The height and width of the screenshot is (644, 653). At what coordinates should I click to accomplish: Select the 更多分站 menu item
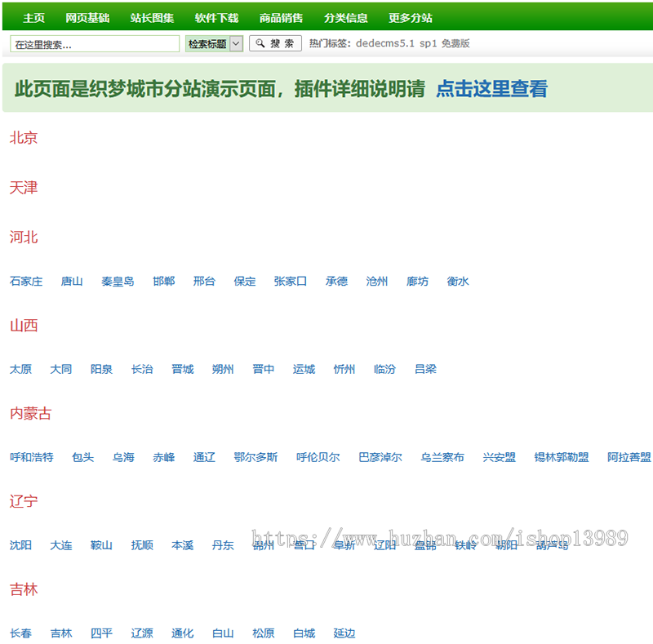pos(411,16)
